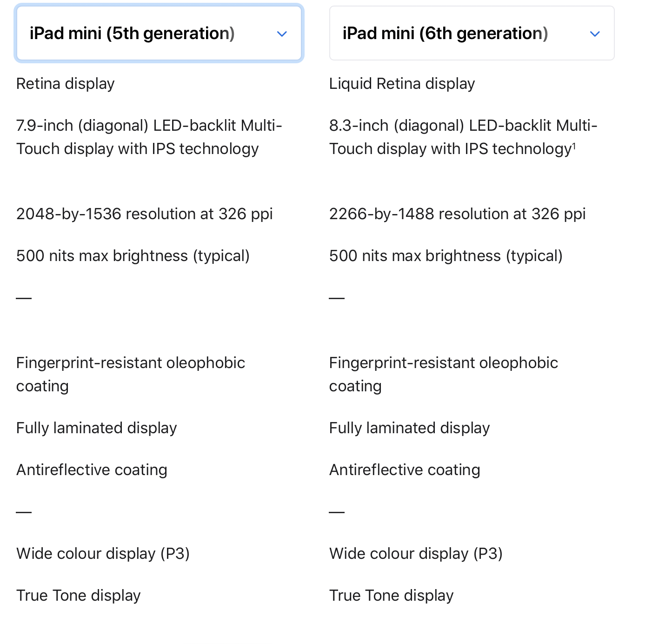This screenshot has height=644, width=652.
Task: Click the 2266-by-1488 resolution text
Action: (x=457, y=214)
